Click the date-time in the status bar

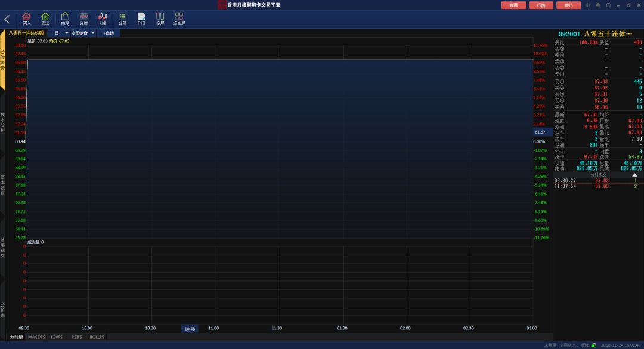(x=621, y=345)
